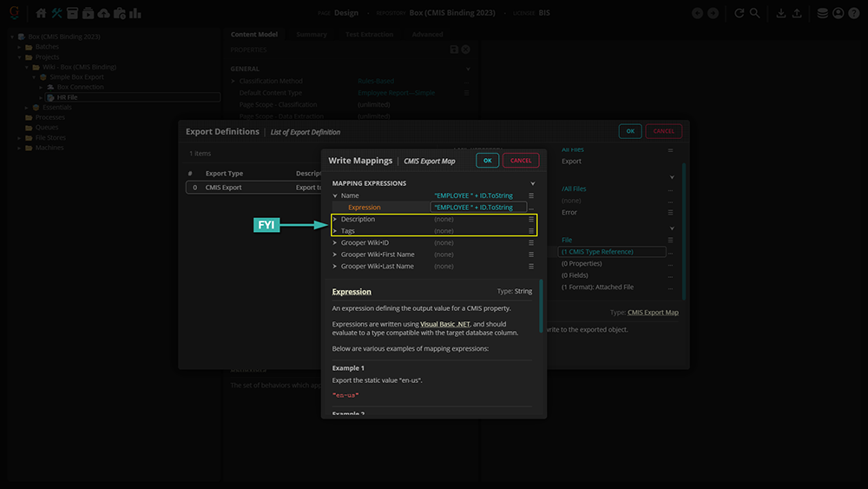868x489 pixels.
Task: Expand the Grooper Wiki•First Name row
Action: [335, 254]
